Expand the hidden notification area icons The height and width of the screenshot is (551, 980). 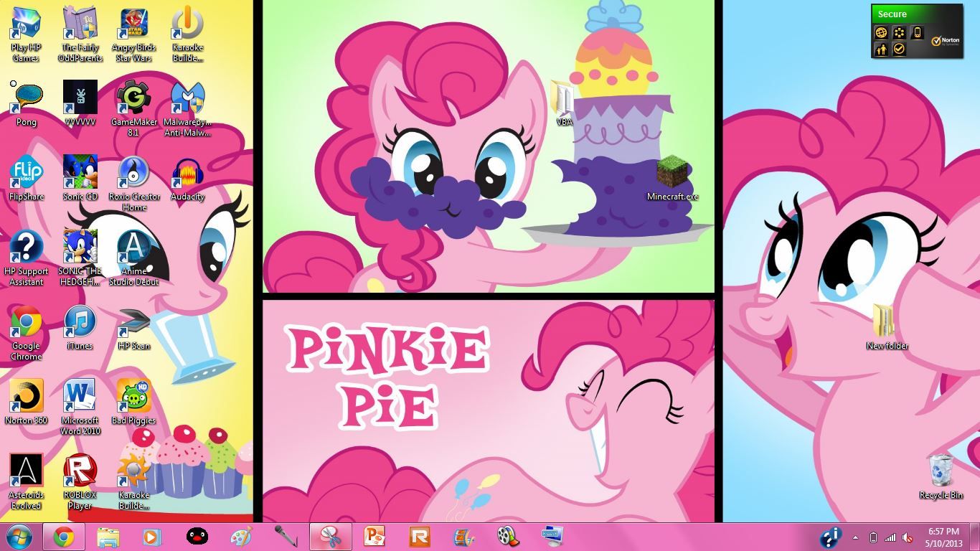[855, 537]
